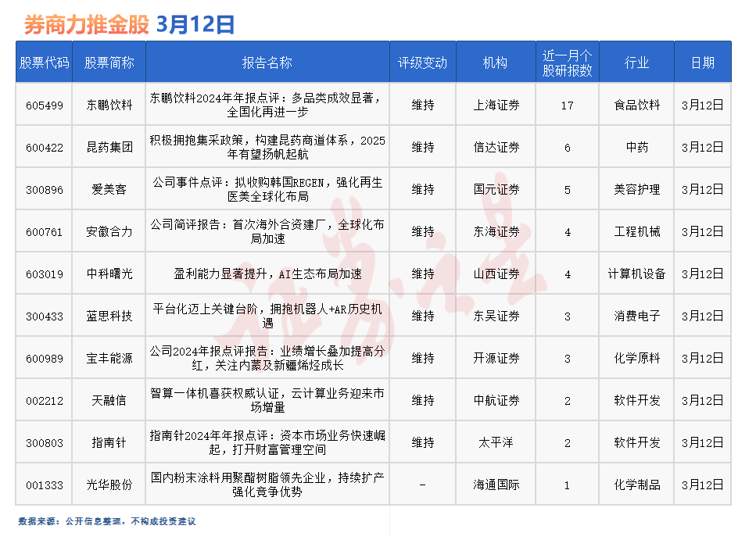Click the report count 6 cell
Screen dimensions: 756x540
[568, 148]
